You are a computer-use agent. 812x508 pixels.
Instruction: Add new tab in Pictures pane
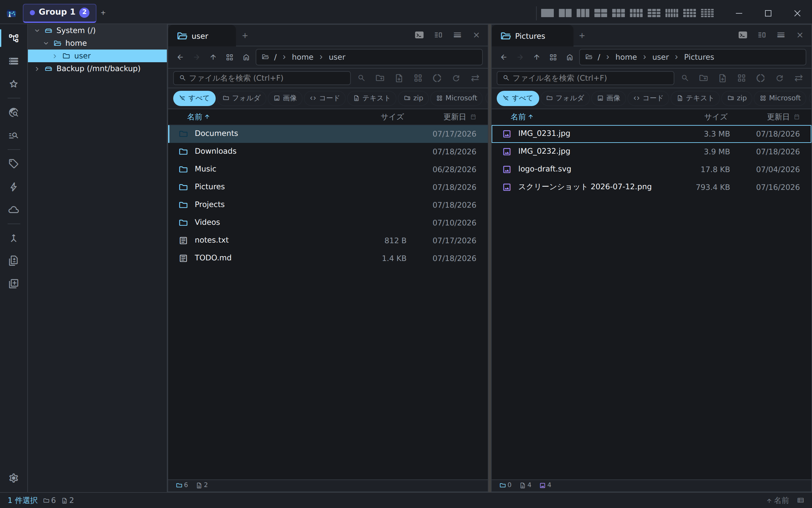[582, 36]
